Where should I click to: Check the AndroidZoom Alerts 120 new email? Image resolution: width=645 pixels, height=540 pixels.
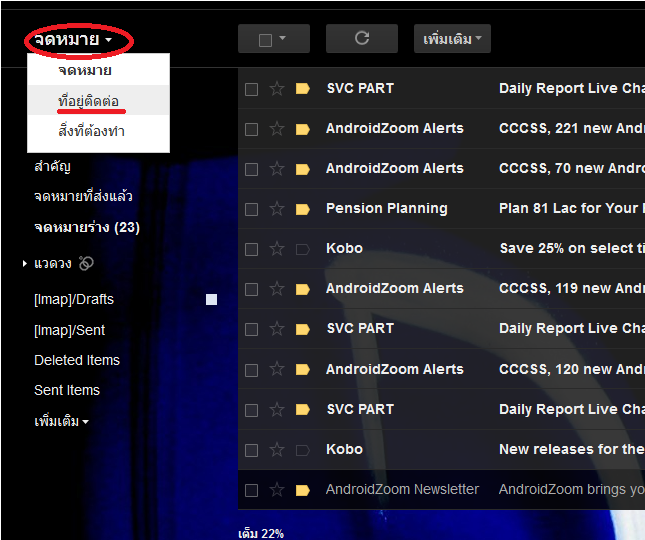click(x=251, y=370)
